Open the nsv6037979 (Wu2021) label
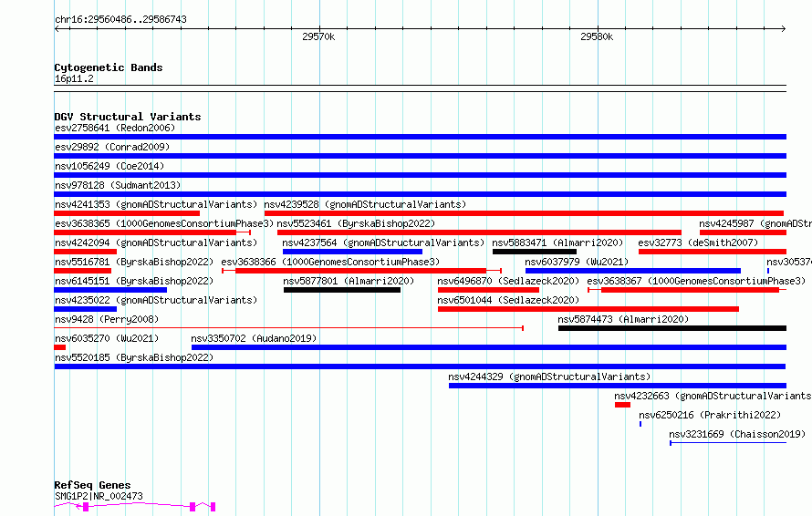 click(x=577, y=262)
